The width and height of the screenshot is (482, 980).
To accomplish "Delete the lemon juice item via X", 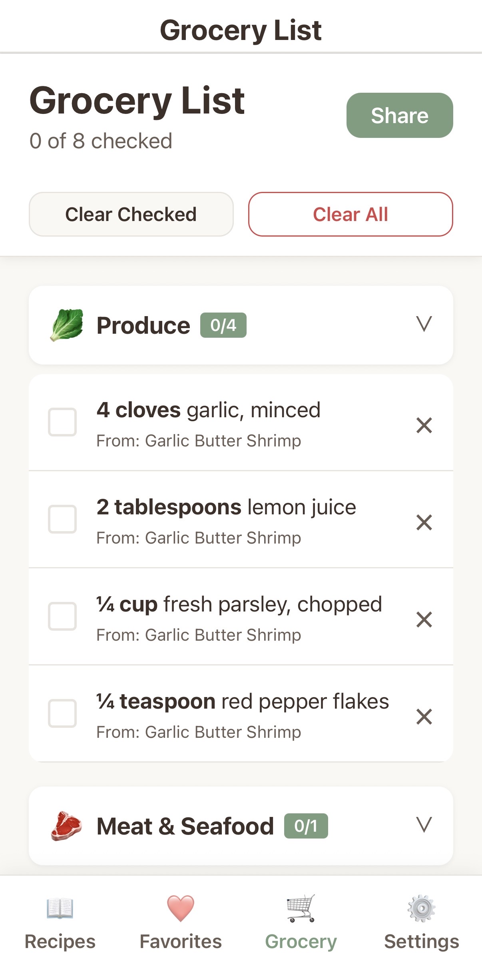I will [424, 522].
